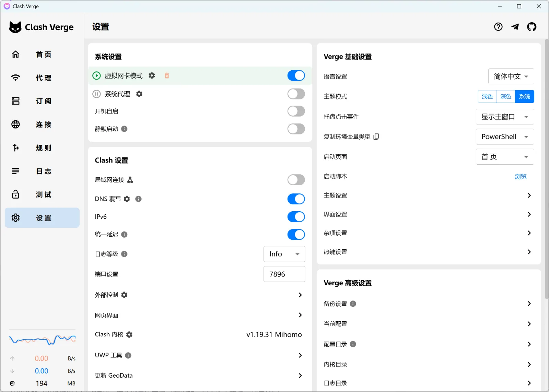Viewport: 549px width, 392px height.
Task: Click the Clash core gear icon
Action: click(x=129, y=334)
